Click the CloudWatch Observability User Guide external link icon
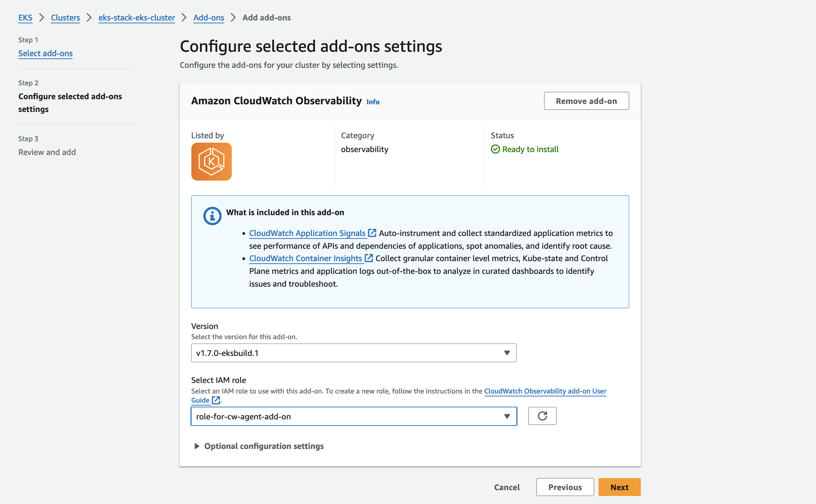Screen dimensions: 816x504 click(x=216, y=400)
